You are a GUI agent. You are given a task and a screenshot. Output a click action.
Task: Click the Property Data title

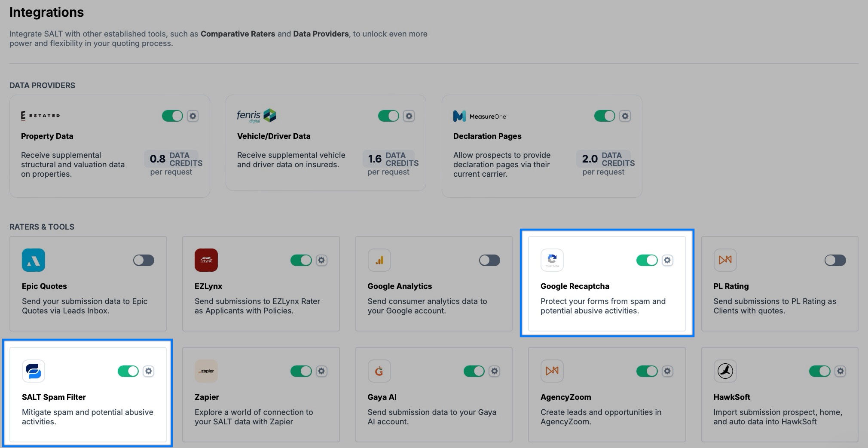tap(47, 136)
